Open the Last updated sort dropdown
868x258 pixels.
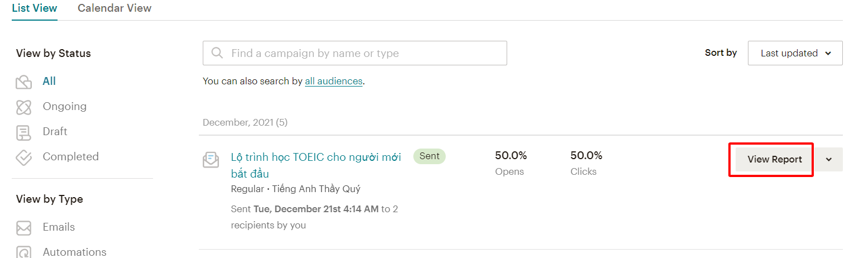tap(795, 53)
